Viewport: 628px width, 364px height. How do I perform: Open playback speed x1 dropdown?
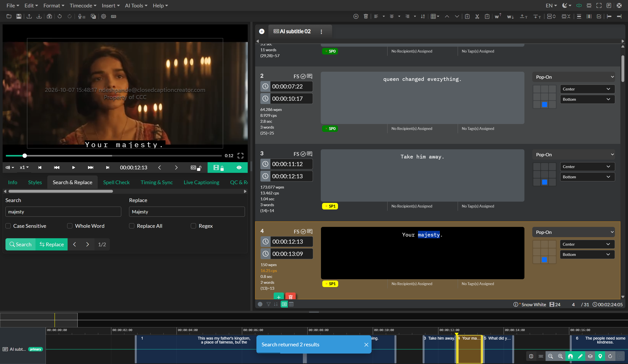pos(24,167)
